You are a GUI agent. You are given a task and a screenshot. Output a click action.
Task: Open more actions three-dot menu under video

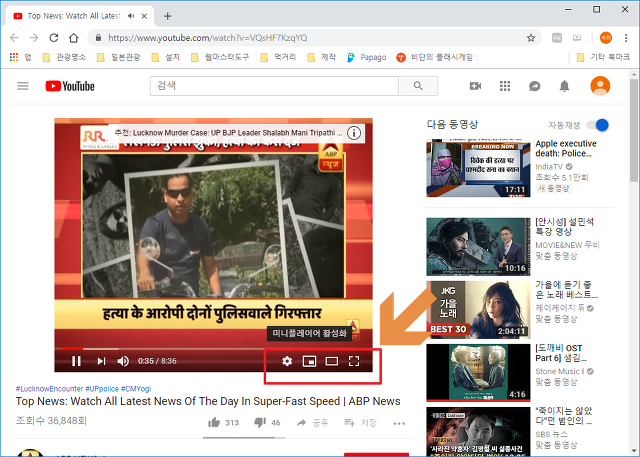tap(399, 424)
